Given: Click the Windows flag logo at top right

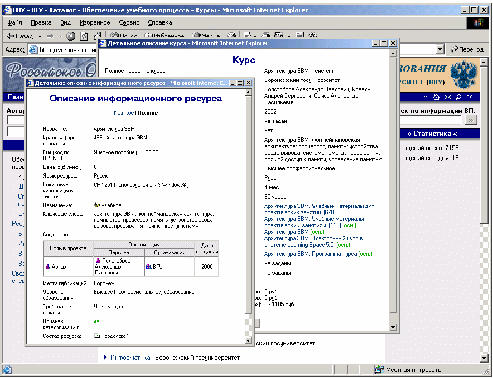Looking at the screenshot, I should (479, 23).
